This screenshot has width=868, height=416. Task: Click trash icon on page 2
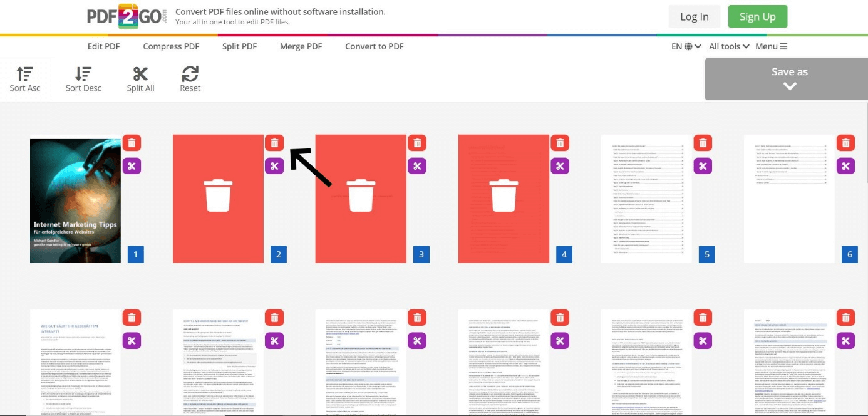(x=274, y=143)
